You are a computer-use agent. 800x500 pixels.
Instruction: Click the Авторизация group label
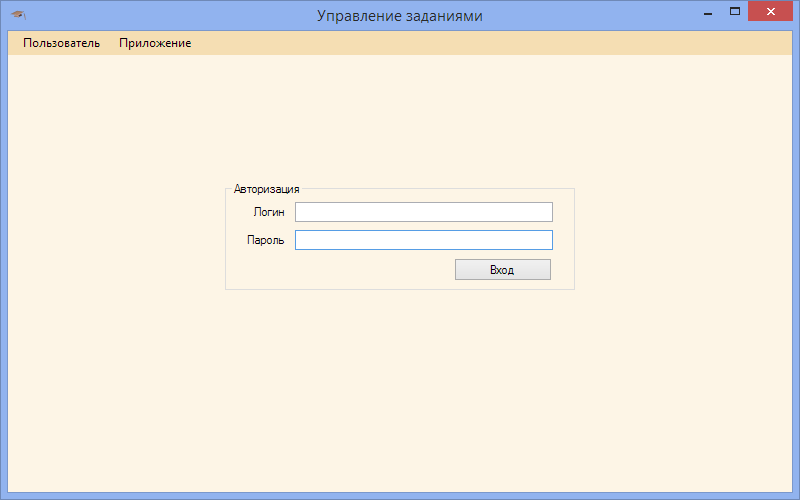pos(266,189)
